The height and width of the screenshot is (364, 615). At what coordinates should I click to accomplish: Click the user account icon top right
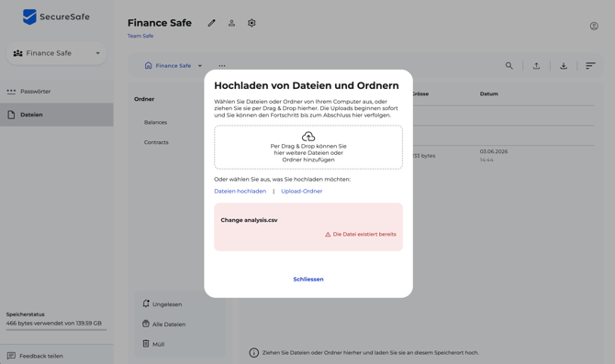coord(594,27)
